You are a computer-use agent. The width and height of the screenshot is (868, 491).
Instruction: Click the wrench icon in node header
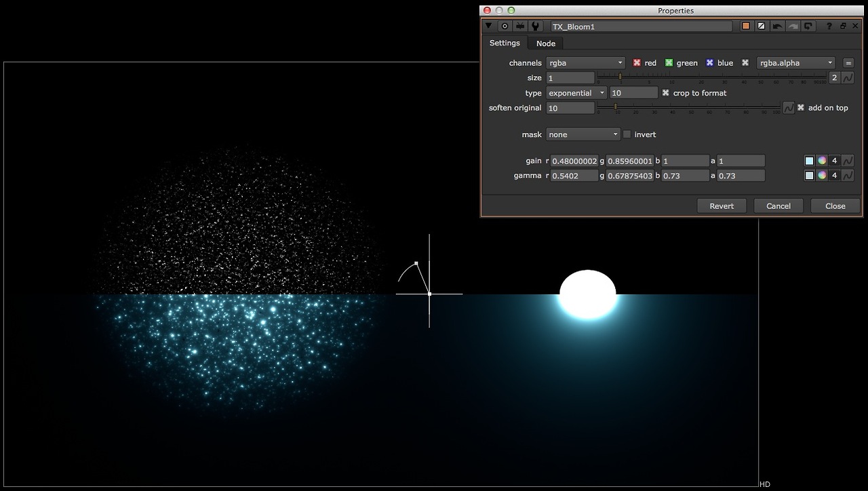click(536, 26)
